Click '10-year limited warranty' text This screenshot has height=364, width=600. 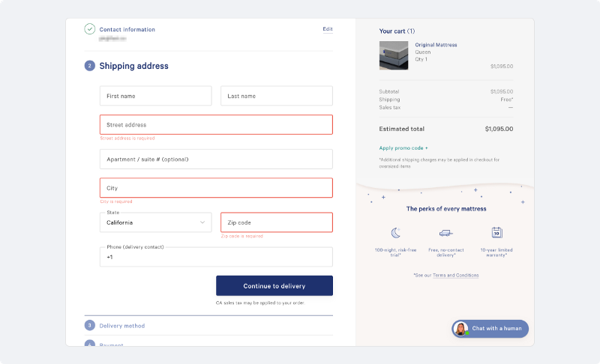[x=496, y=252]
